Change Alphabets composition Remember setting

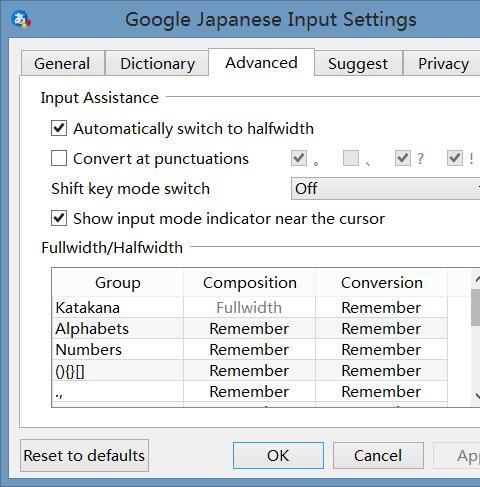[249, 329]
